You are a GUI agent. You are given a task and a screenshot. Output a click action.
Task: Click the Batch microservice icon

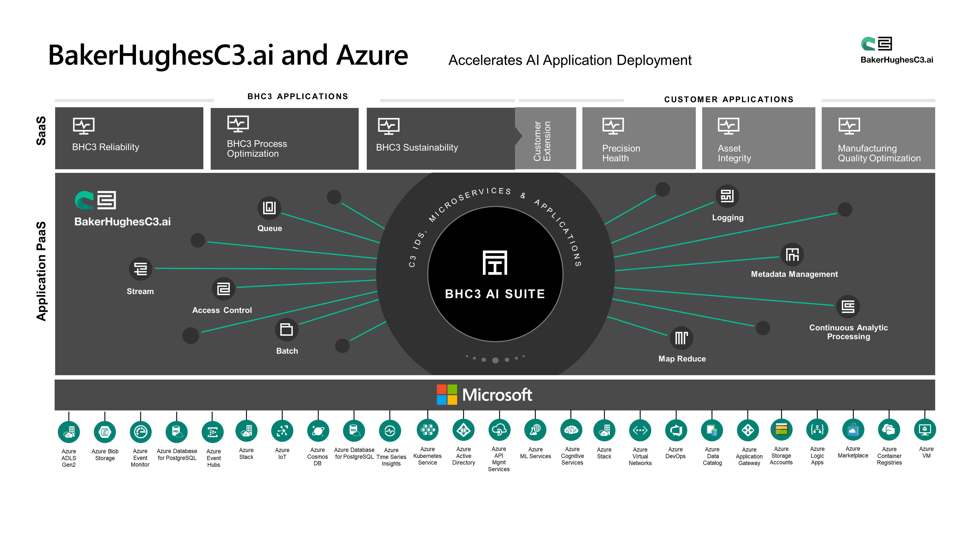(x=286, y=329)
